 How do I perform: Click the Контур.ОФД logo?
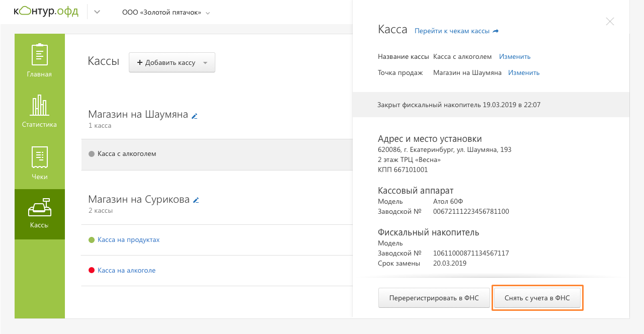coord(46,12)
